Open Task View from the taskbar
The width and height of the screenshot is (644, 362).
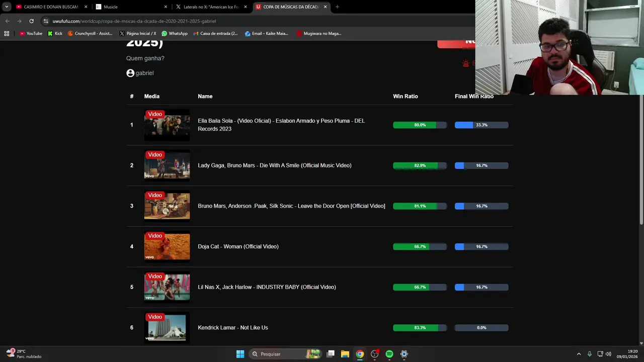[331, 354]
